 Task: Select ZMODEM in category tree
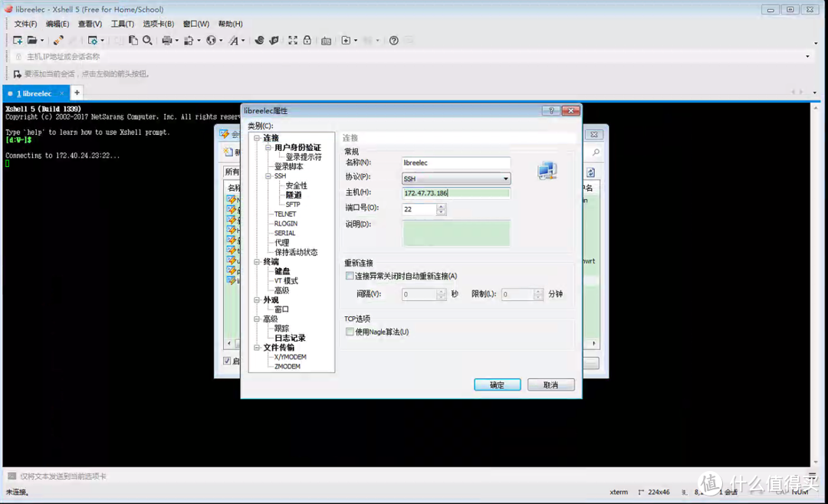click(287, 366)
